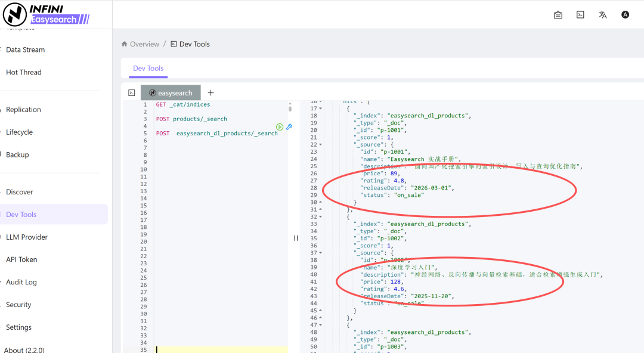This screenshot has width=644, height=353.
Task: Click the POST products/_search request line
Action: (191, 119)
